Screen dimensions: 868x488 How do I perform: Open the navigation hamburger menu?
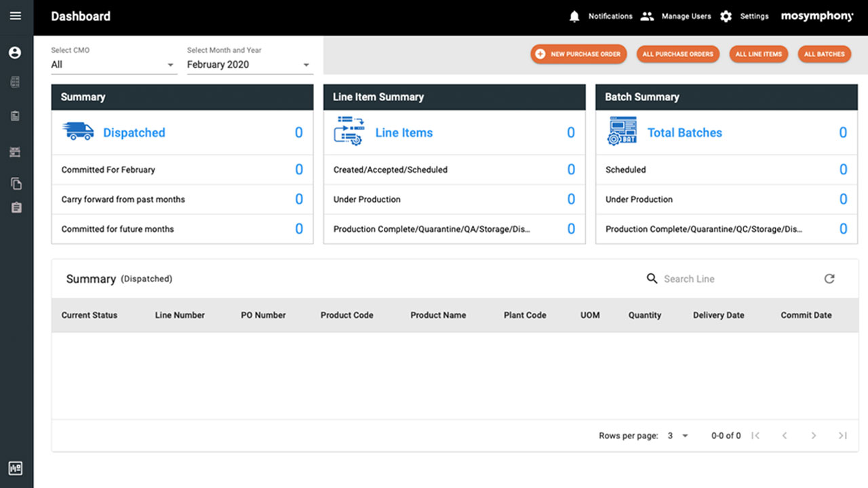coord(15,15)
